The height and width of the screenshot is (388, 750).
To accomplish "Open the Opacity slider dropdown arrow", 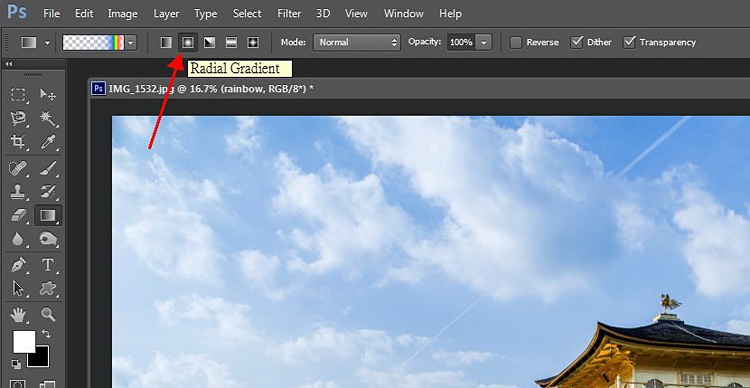I will 484,43.
